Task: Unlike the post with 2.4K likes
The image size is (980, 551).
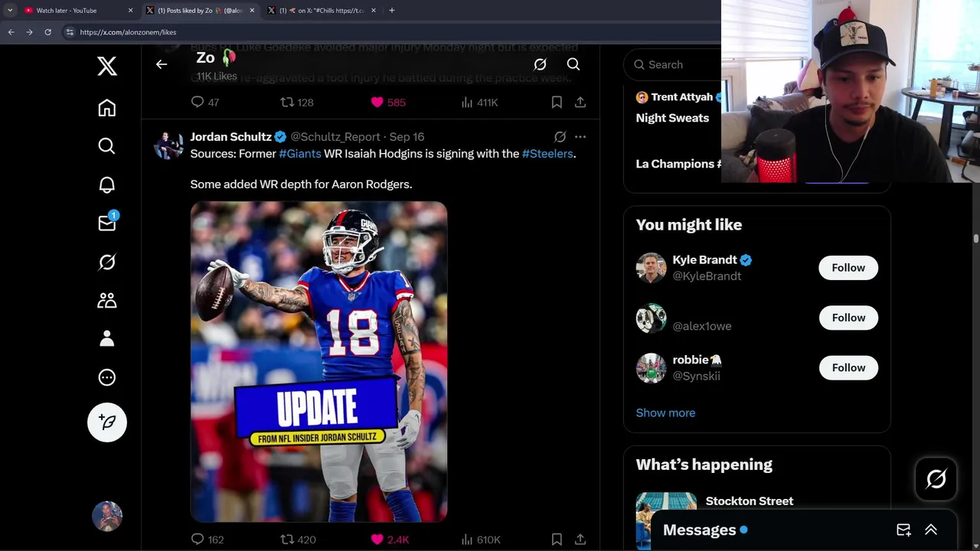Action: (x=390, y=540)
